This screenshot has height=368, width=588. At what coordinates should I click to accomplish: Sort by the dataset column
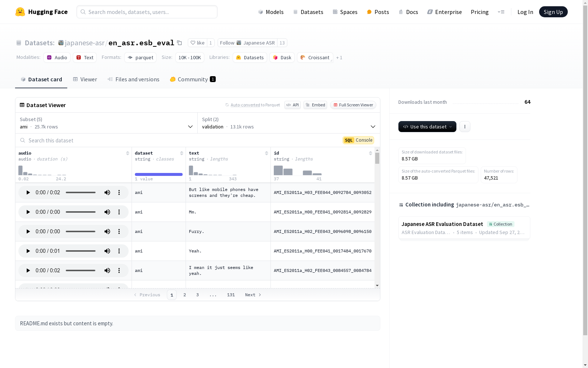pos(182,153)
